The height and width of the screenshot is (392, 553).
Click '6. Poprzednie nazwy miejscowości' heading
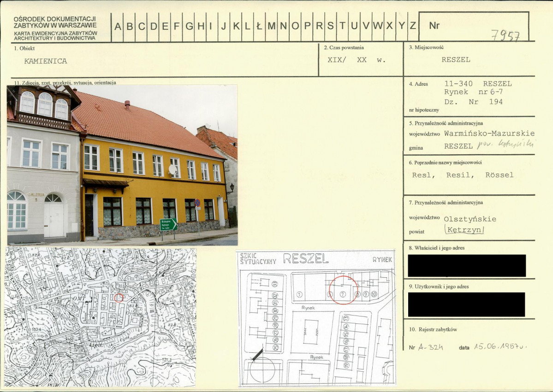pyautogui.click(x=445, y=162)
